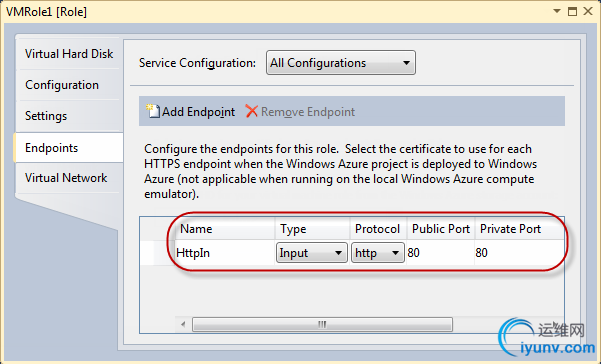
Task: Maximize the VMRole1 document window
Action: (x=572, y=11)
